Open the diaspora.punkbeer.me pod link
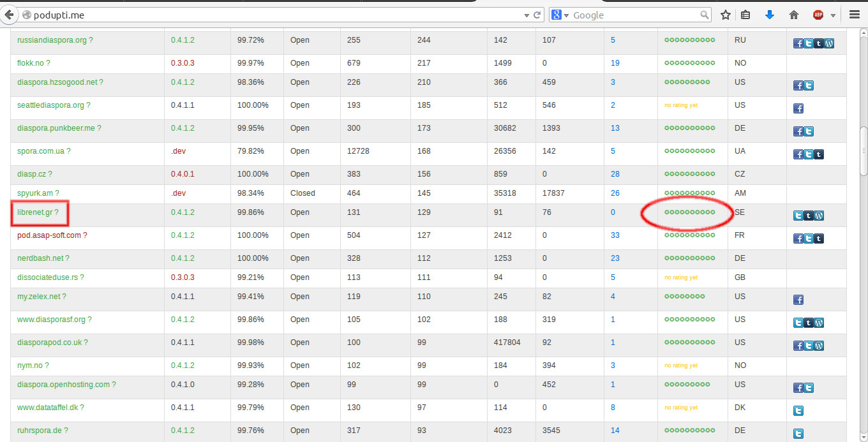Screen dimensions: 868x442 click(x=56, y=128)
